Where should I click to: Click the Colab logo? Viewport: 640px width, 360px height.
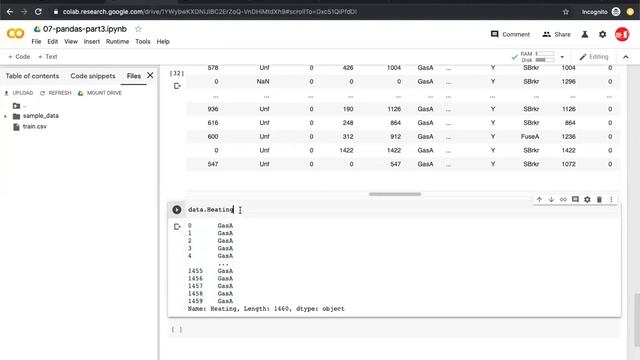pos(16,34)
